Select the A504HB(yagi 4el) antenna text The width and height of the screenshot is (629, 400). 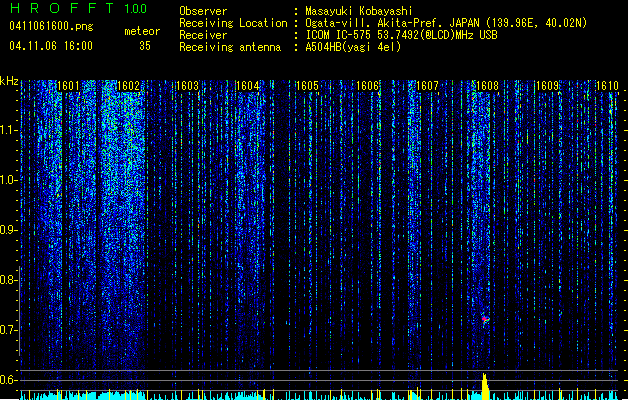(x=353, y=47)
